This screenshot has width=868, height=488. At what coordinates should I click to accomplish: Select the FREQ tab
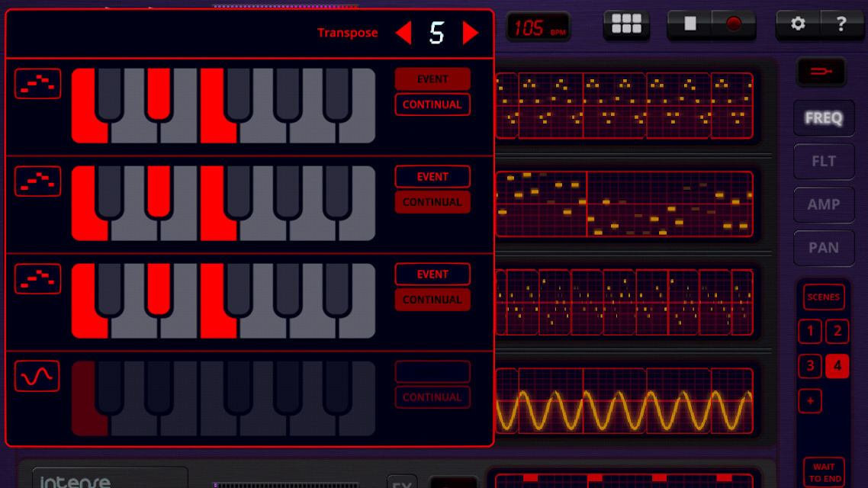824,118
